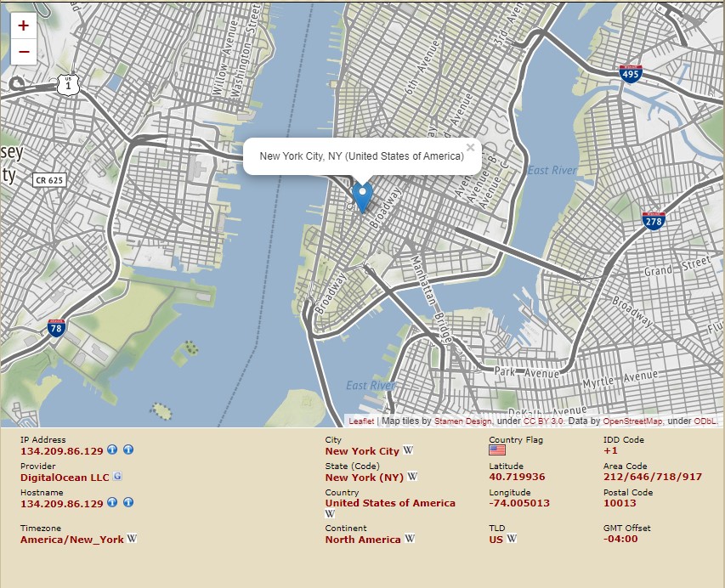Click Wikipedia icon beside New York (NY) state

click(x=412, y=478)
